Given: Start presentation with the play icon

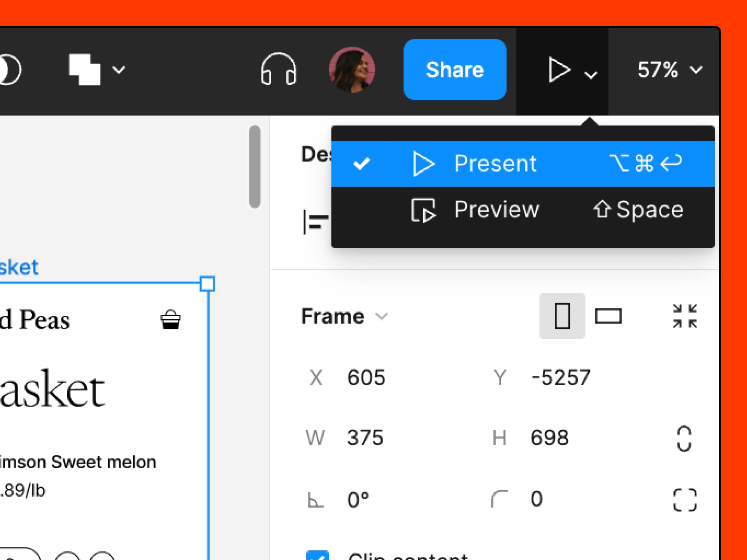Looking at the screenshot, I should pyautogui.click(x=559, y=70).
